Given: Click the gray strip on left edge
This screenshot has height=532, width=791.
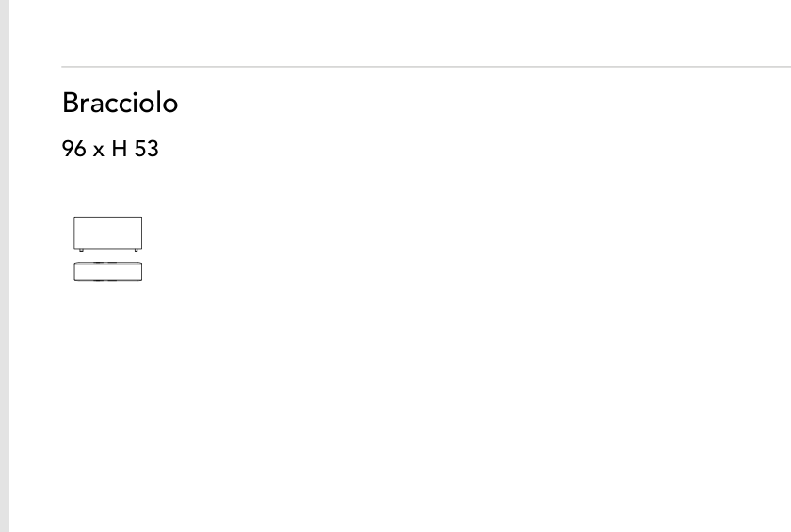Looking at the screenshot, I should click(5, 266).
